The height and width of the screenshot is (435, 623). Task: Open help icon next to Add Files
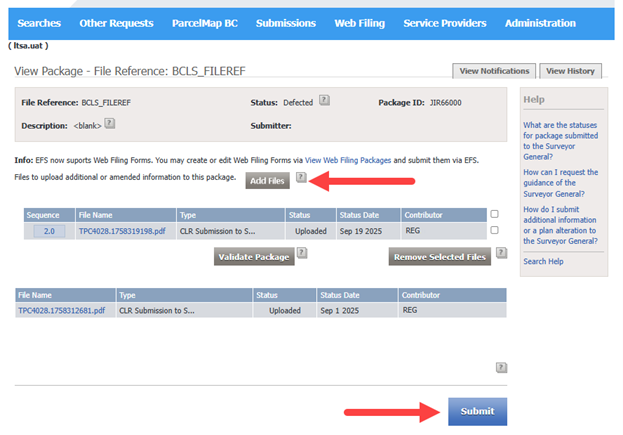[x=301, y=177]
